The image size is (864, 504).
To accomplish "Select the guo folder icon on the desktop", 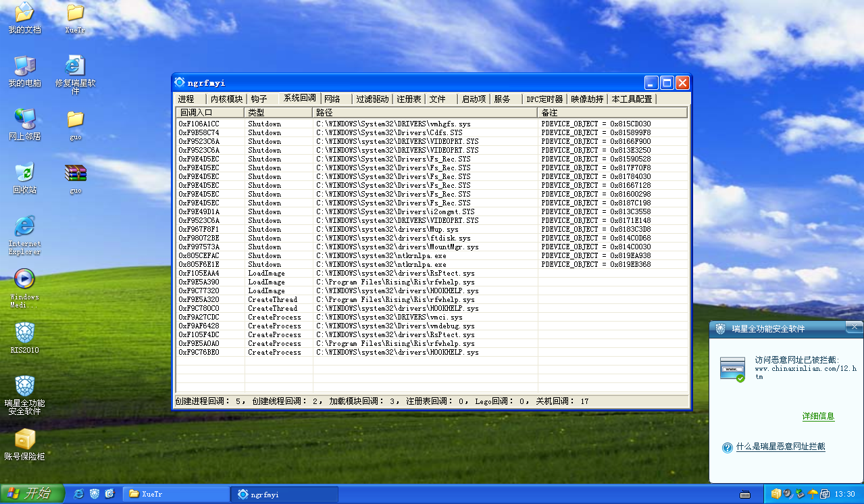I will tap(75, 124).
